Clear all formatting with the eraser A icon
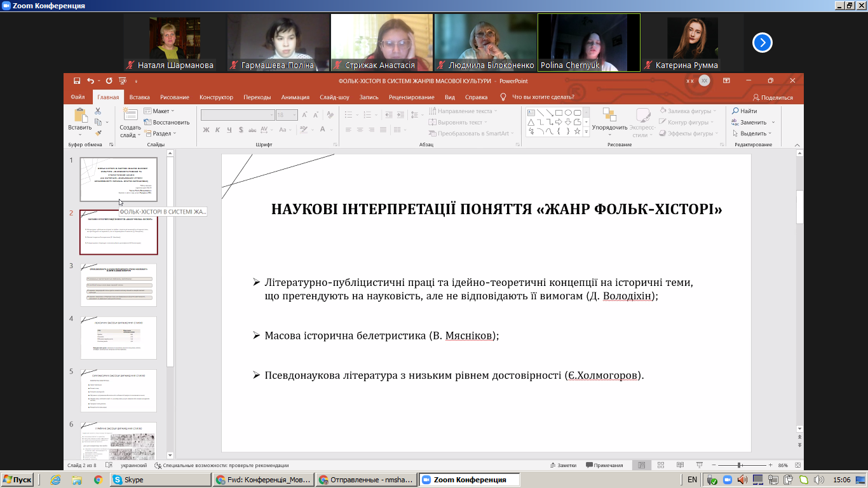 (331, 115)
